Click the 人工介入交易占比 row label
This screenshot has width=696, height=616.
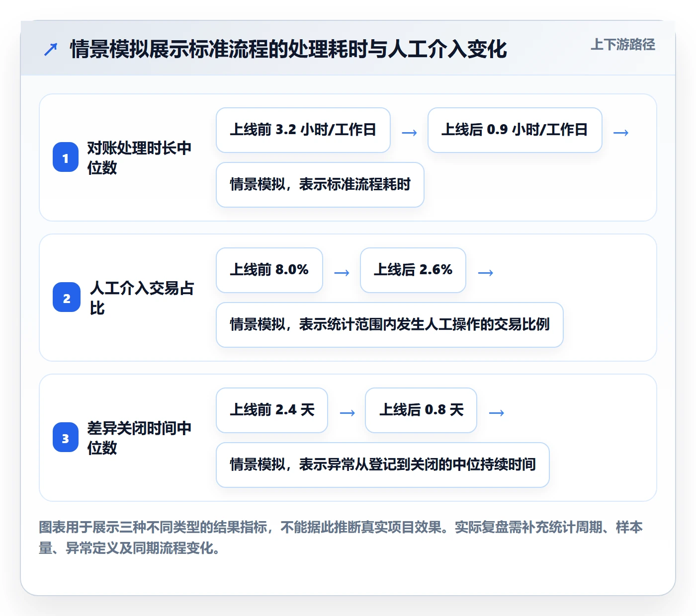pyautogui.click(x=142, y=298)
